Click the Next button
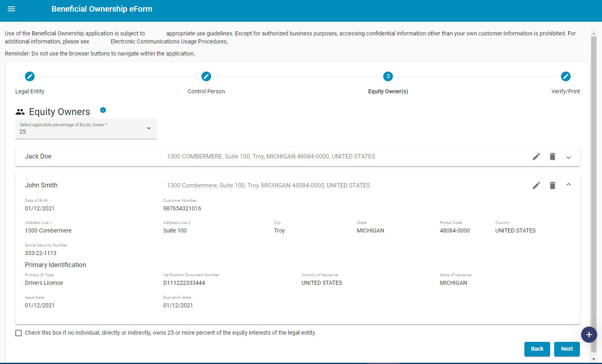Image resolution: width=602 pixels, height=364 pixels. pos(567,349)
